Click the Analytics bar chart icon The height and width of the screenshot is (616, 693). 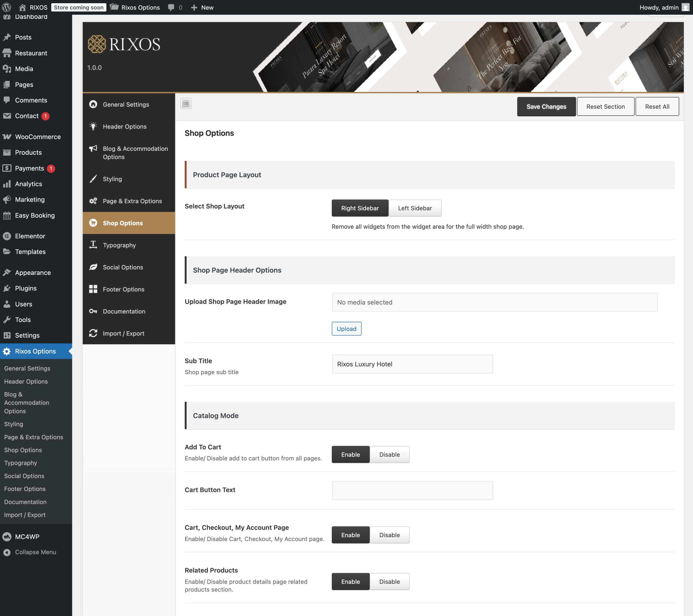pyautogui.click(x=7, y=184)
